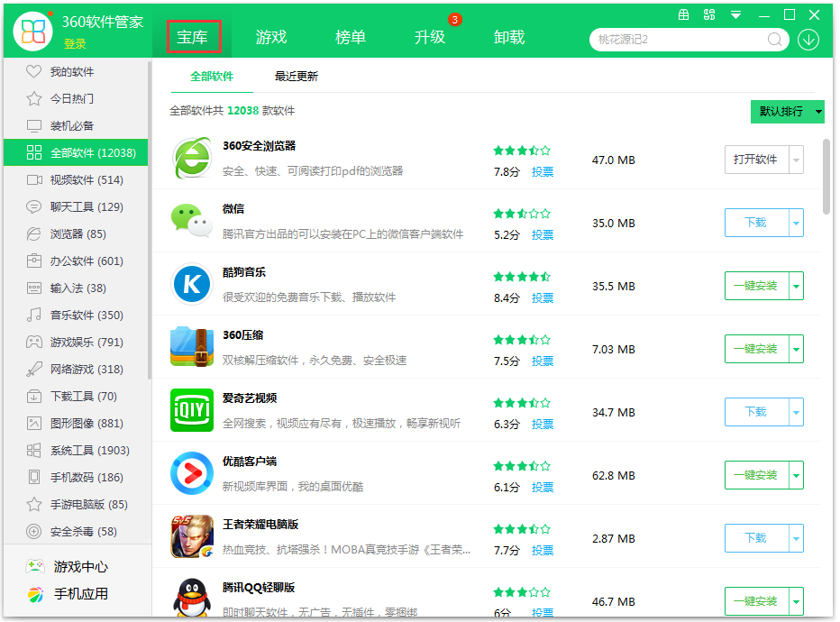Switch to the 宝库 tab

[192, 37]
